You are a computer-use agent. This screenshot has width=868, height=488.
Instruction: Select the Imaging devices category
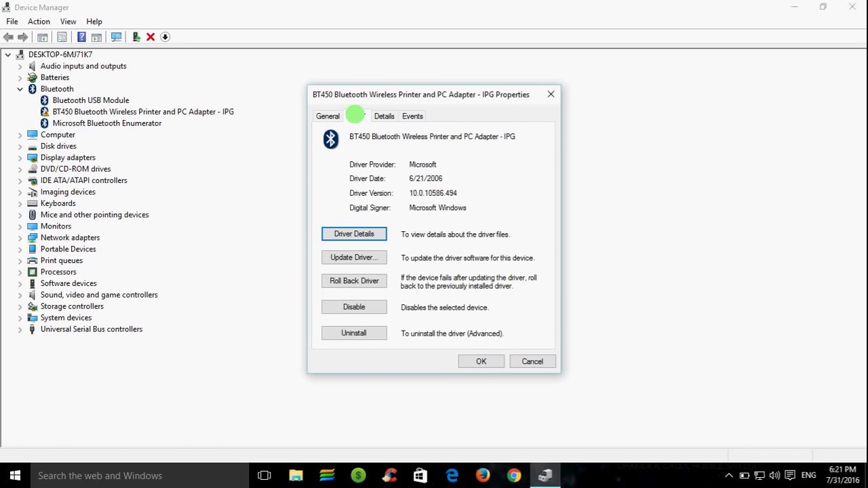tap(68, 192)
